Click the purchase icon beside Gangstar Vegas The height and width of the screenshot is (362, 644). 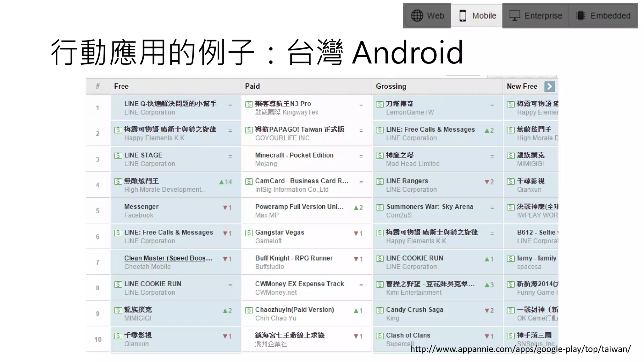[249, 233]
